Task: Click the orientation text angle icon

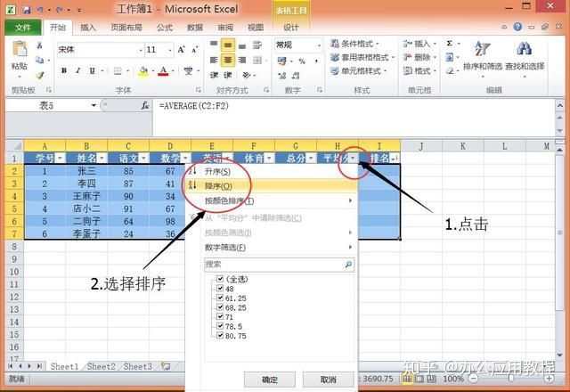Action: pyautogui.click(x=247, y=75)
